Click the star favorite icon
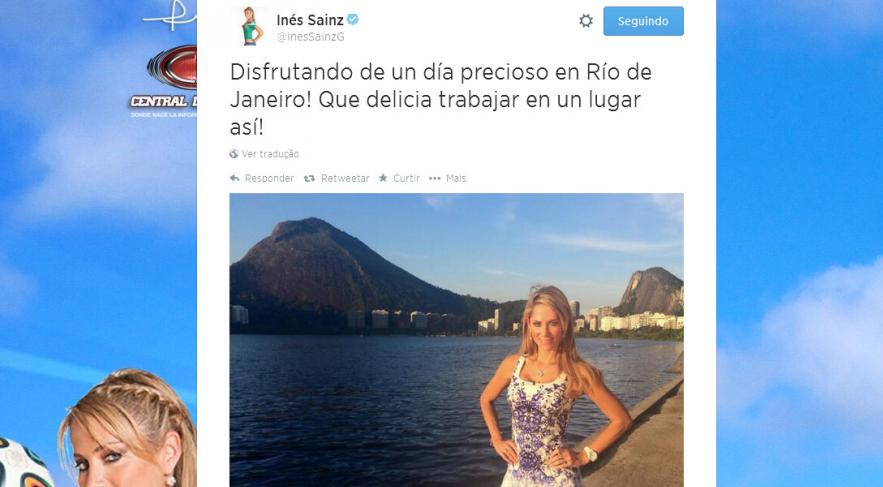883x487 pixels. point(383,178)
